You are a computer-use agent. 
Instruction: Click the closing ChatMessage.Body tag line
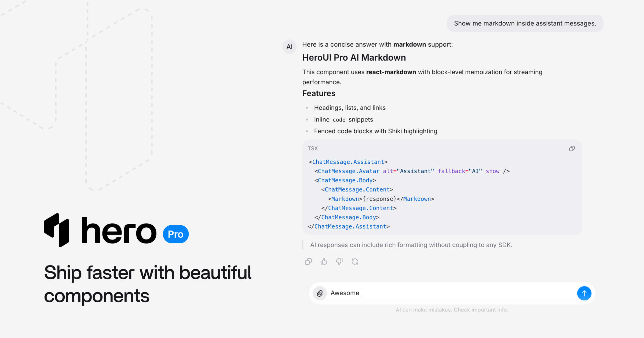click(347, 217)
